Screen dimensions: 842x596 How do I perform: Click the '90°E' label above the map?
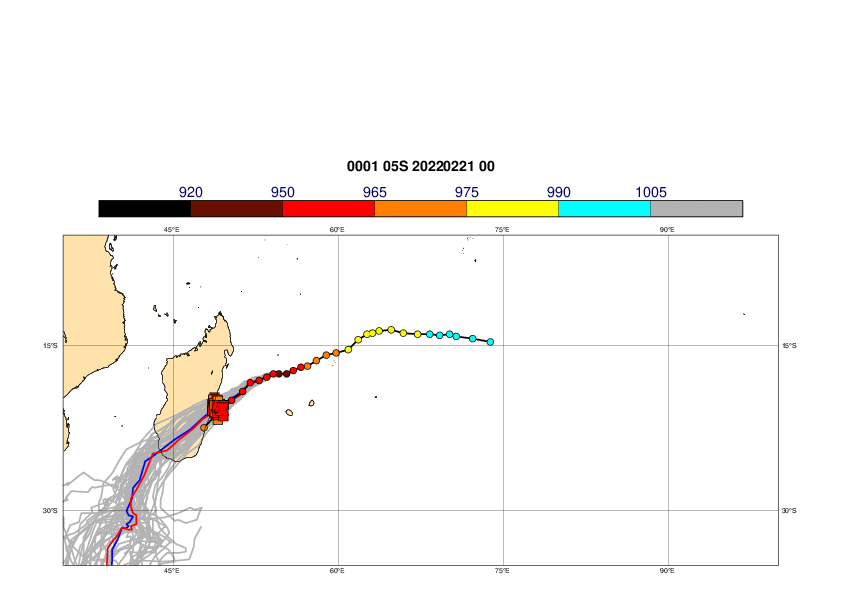click(667, 230)
